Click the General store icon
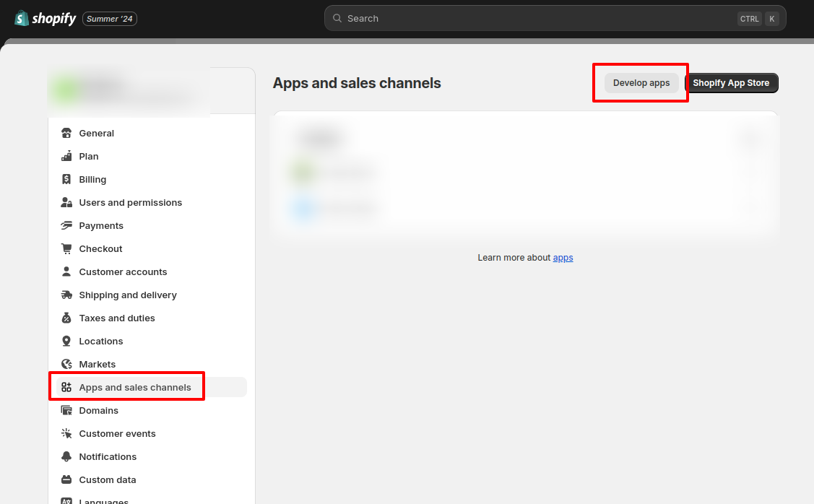 coord(66,134)
